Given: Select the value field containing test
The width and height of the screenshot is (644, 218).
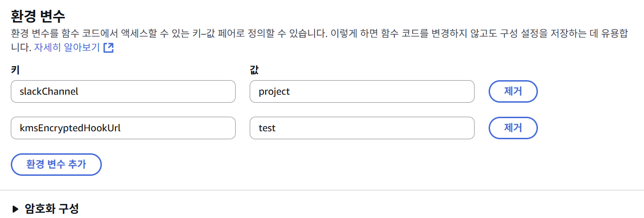Looking at the screenshot, I should click(361, 128).
